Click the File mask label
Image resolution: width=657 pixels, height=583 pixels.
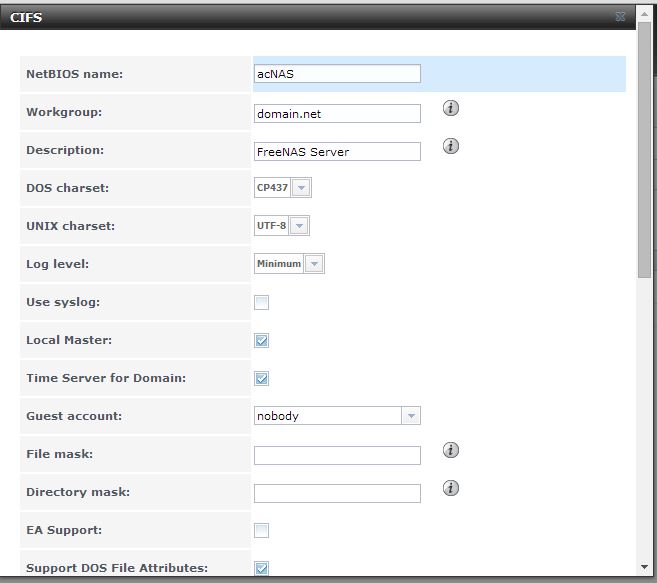pos(59,454)
